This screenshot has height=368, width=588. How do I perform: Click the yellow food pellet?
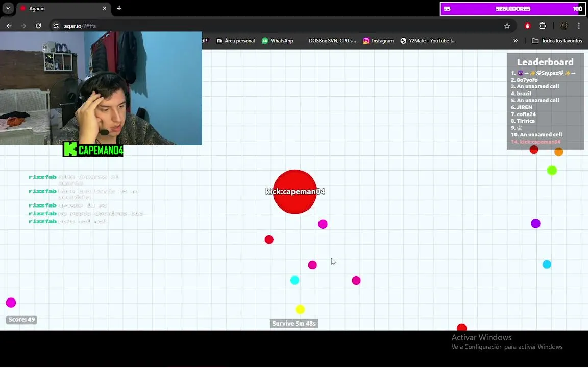[300, 310]
